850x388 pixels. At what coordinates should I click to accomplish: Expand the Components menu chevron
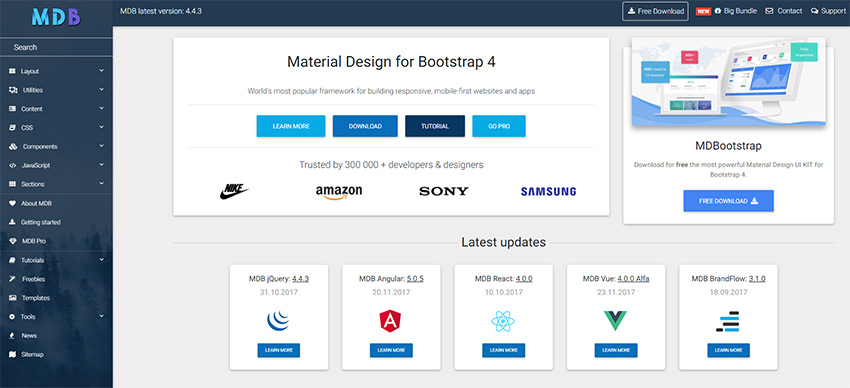click(101, 146)
